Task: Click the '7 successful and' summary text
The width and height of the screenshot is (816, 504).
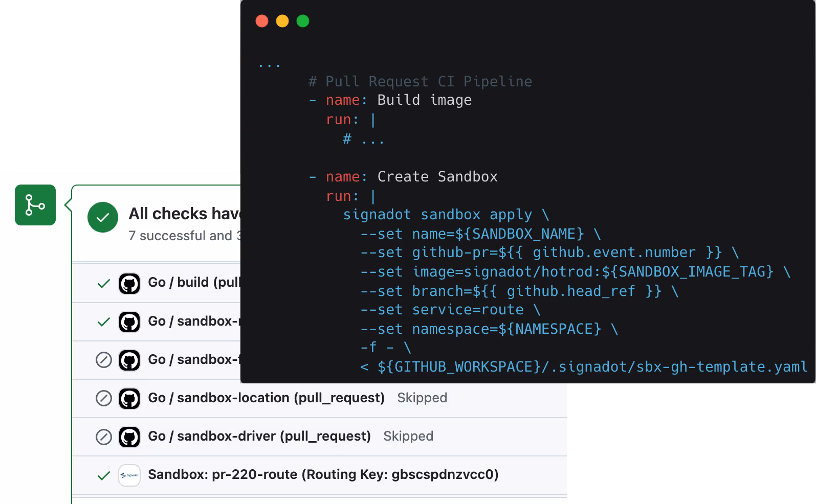Action: [x=185, y=236]
